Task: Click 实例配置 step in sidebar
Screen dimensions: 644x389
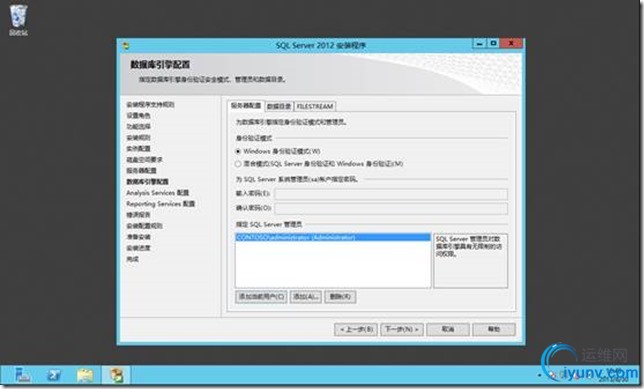Action: pos(138,149)
